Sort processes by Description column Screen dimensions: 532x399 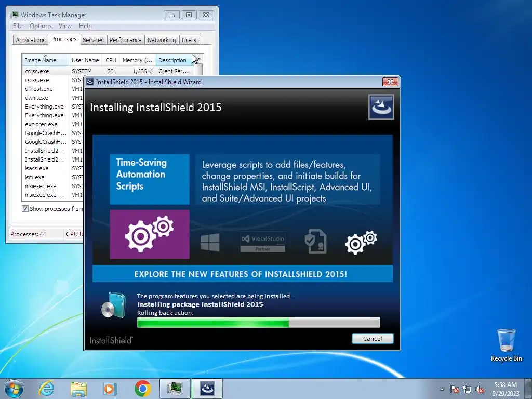point(176,60)
